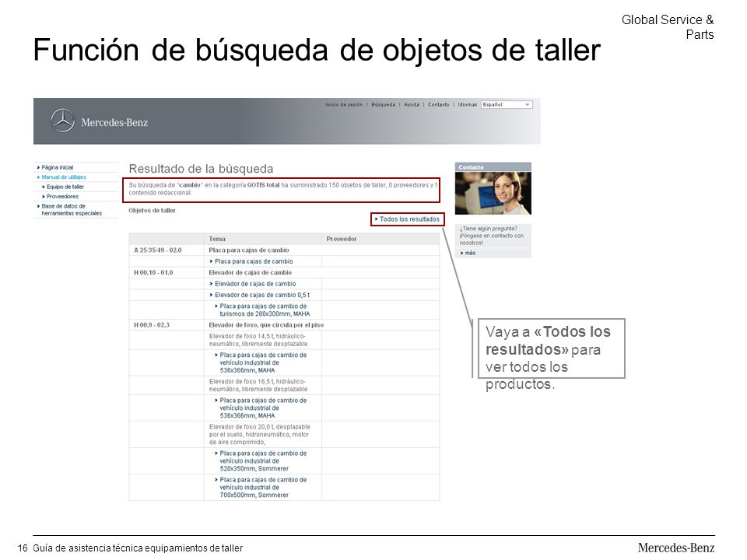Screen dimensions: 747x560
Task: Click bold heading Elevador de cajas de cambio
Action: click(x=250, y=273)
